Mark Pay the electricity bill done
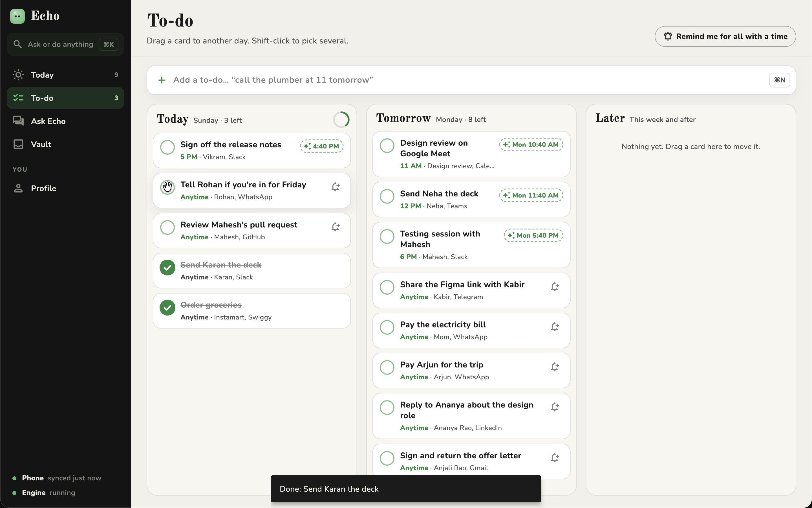 (387, 327)
